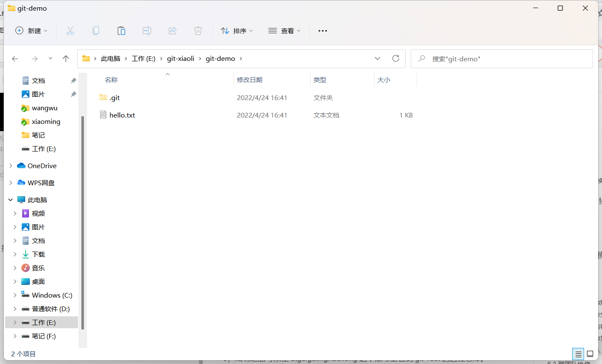Expand the OneDrive tree node

11,166
